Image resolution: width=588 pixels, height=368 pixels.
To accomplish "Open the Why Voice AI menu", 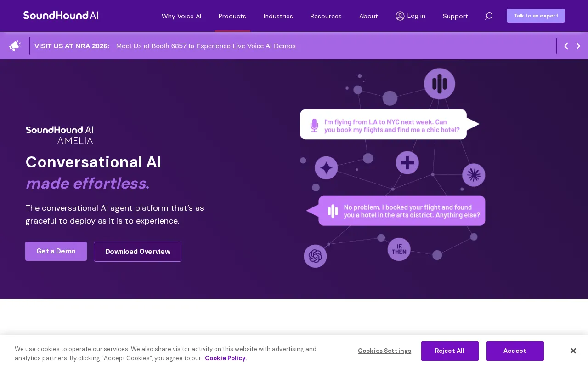I will (x=181, y=16).
